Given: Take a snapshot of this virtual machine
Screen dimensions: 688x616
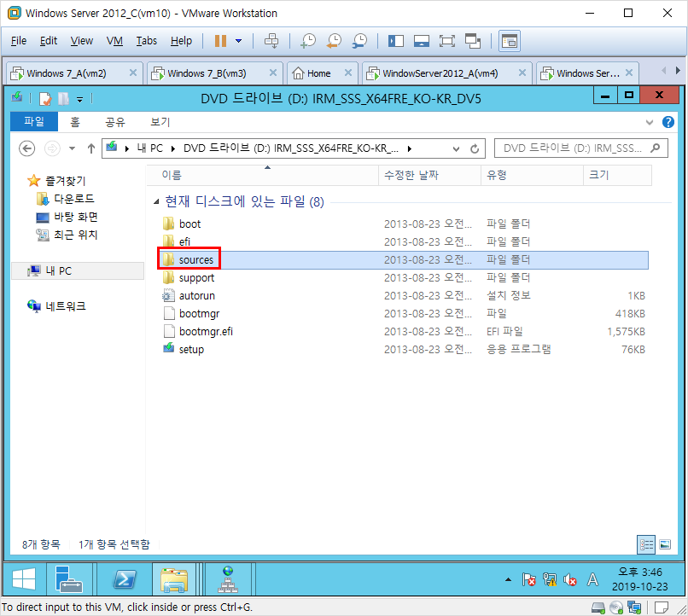Looking at the screenshot, I should click(307, 41).
